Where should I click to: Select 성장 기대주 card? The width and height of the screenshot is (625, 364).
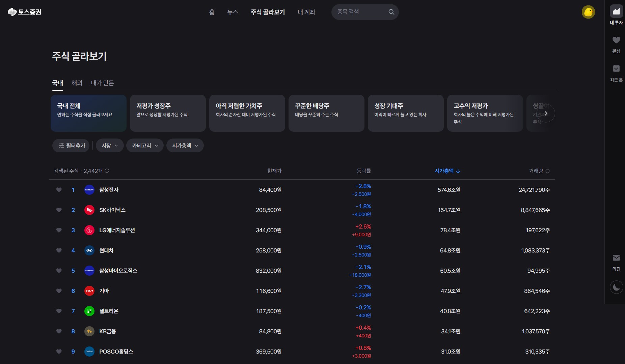(406, 113)
